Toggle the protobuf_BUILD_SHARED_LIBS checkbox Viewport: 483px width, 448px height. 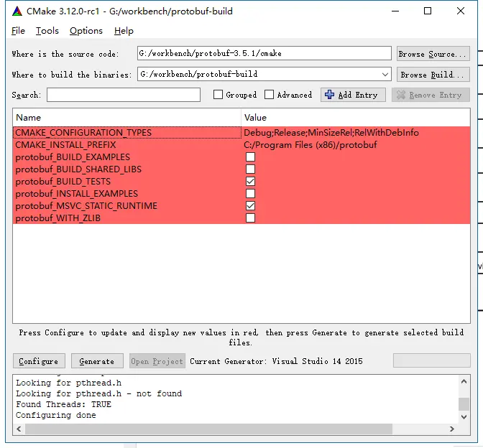click(250, 169)
